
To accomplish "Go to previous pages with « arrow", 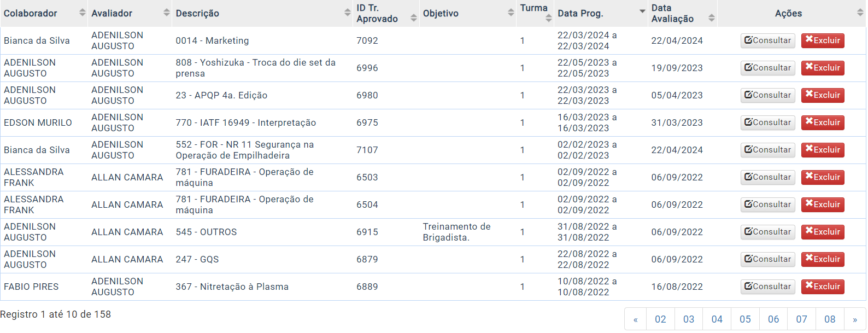I will (x=636, y=319).
